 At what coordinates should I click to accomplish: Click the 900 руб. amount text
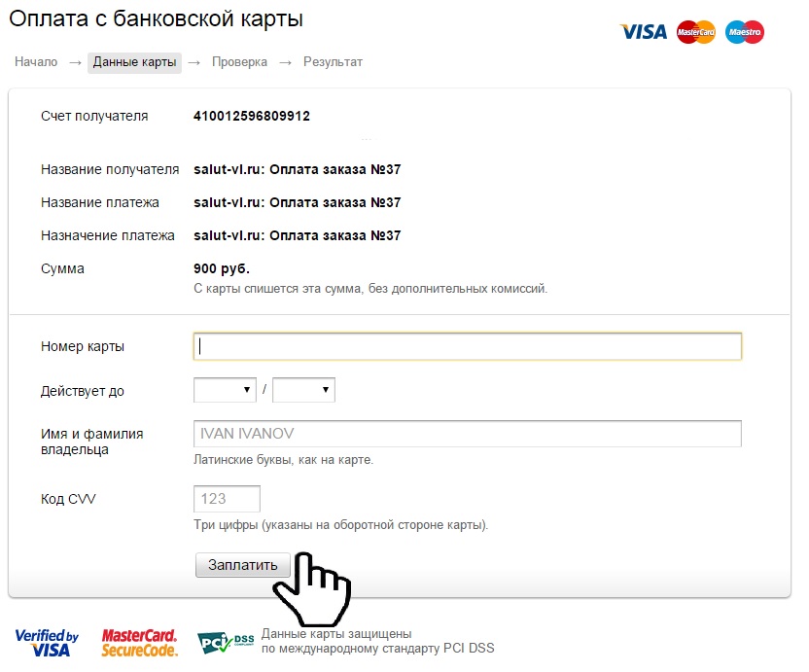[222, 269]
